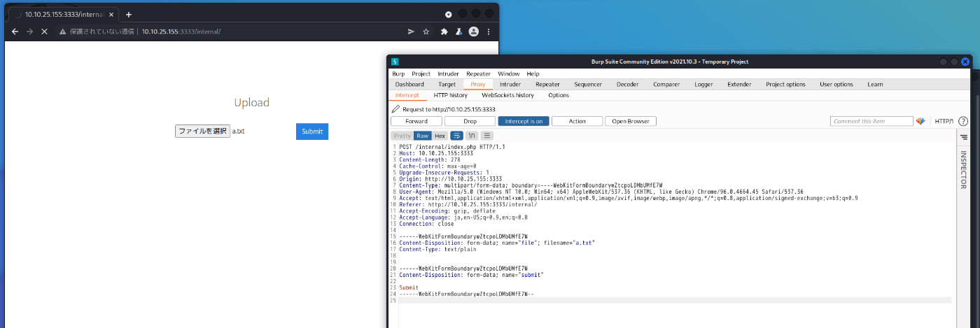980x328 pixels.
Task: Click the Chrome forward arrow
Action: (x=29, y=31)
